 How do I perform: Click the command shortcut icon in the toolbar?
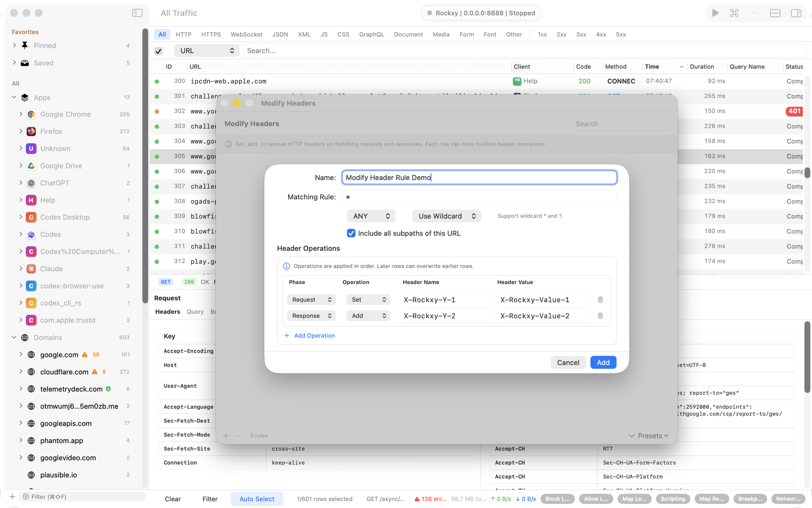click(734, 13)
